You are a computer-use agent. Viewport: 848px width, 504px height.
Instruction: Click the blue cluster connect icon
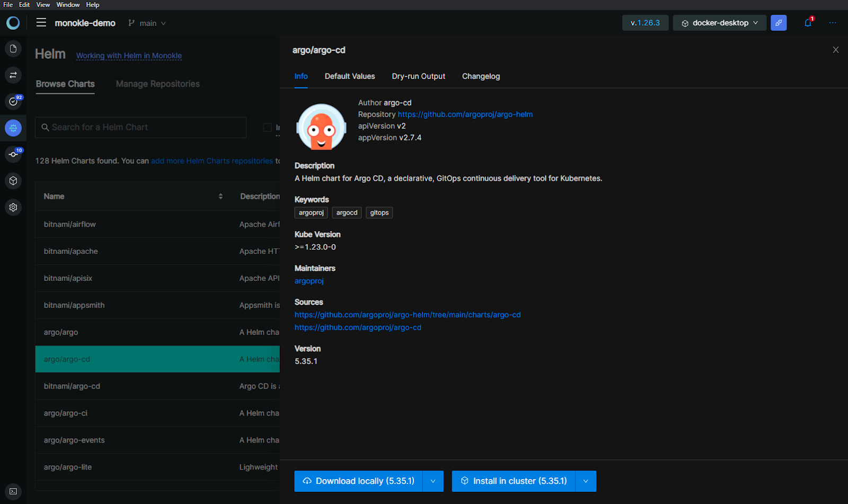tap(779, 23)
